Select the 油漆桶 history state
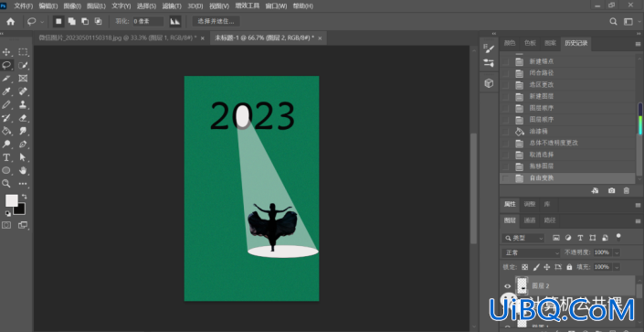 (x=567, y=131)
